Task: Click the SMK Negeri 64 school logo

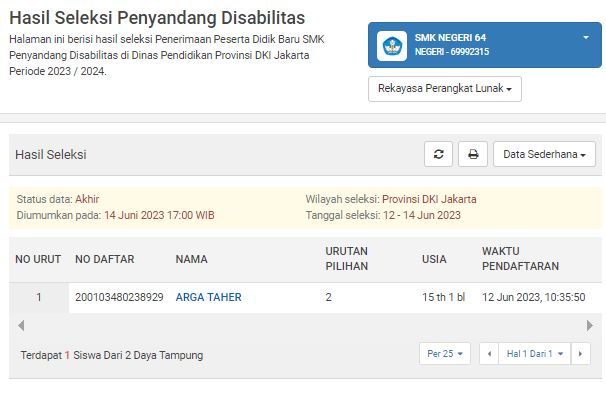Action: [392, 46]
